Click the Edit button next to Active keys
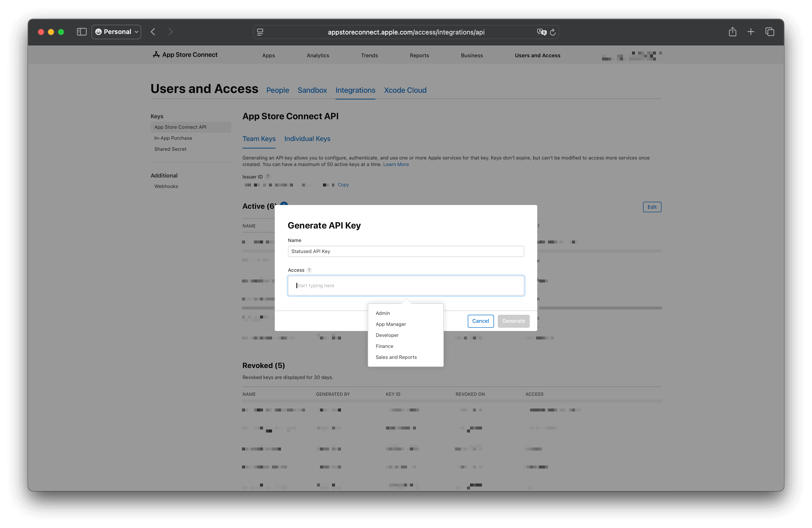 (x=652, y=207)
